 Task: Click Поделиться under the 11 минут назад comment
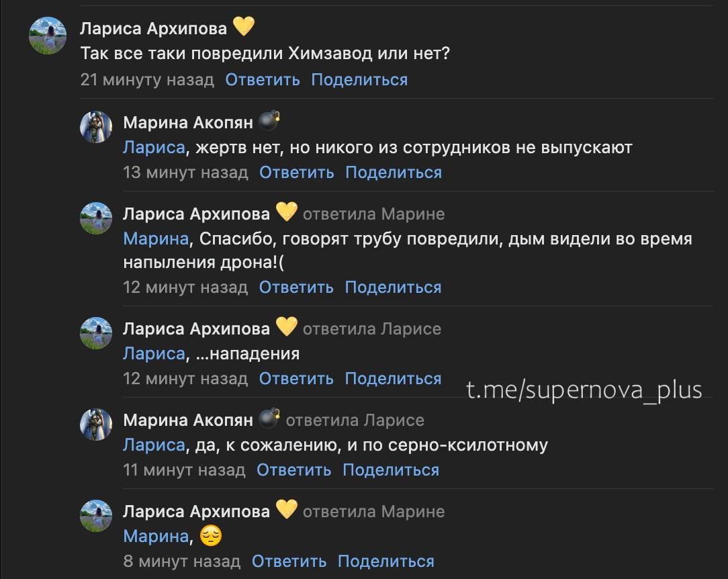pyautogui.click(x=391, y=470)
